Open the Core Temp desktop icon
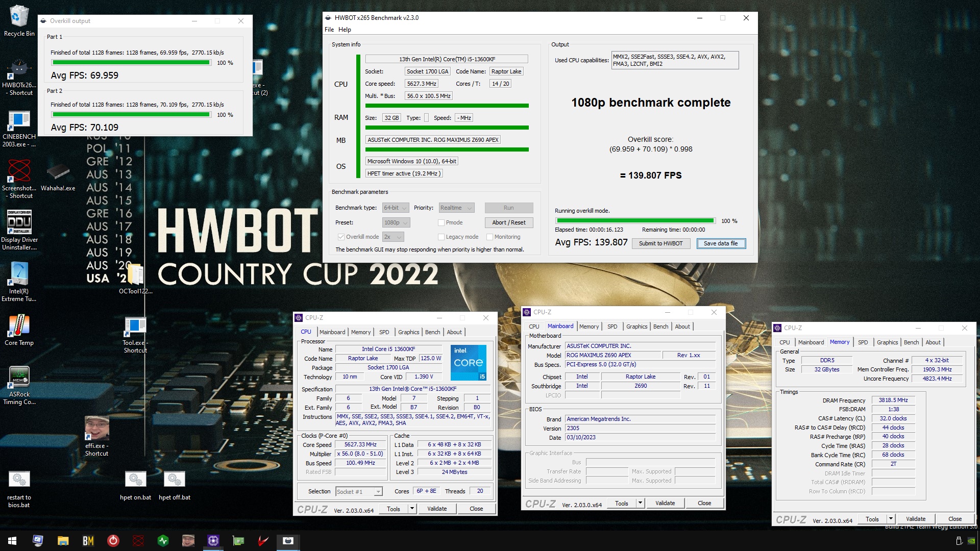Viewport: 980px width, 551px height. (19, 330)
